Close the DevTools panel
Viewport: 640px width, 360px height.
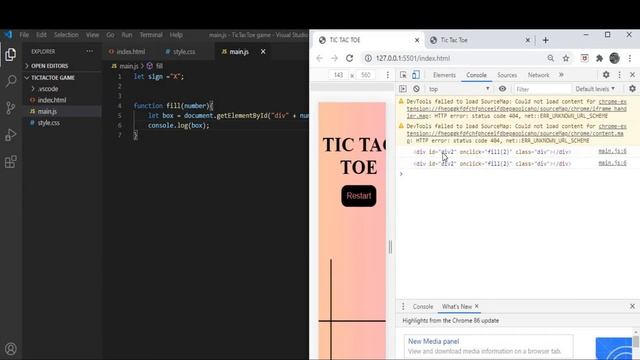pos(632,75)
